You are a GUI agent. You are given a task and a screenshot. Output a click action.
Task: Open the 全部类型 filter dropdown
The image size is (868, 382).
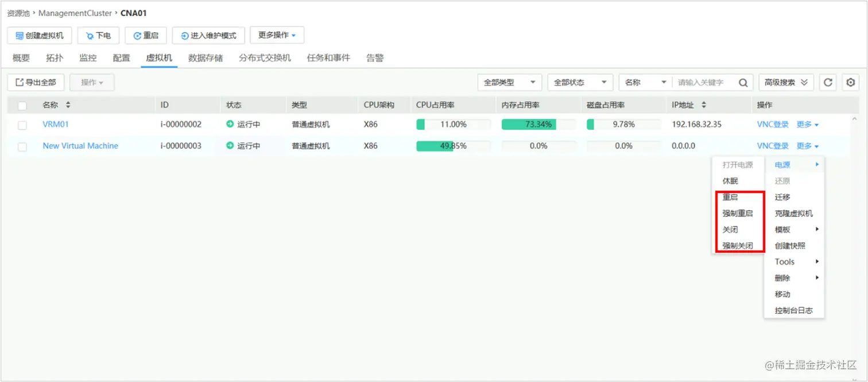click(x=509, y=82)
